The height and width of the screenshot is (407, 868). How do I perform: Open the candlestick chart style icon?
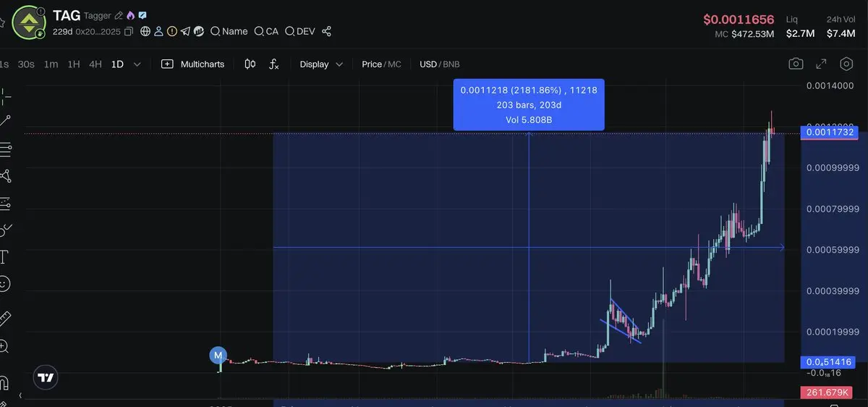[x=250, y=64]
